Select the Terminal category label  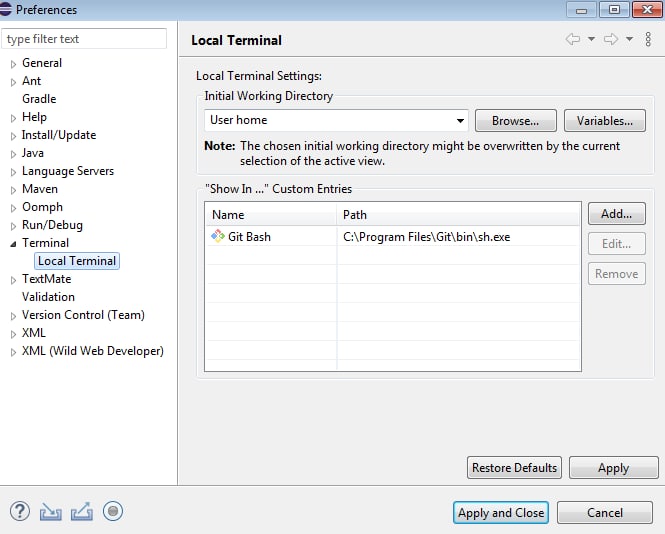(x=45, y=243)
